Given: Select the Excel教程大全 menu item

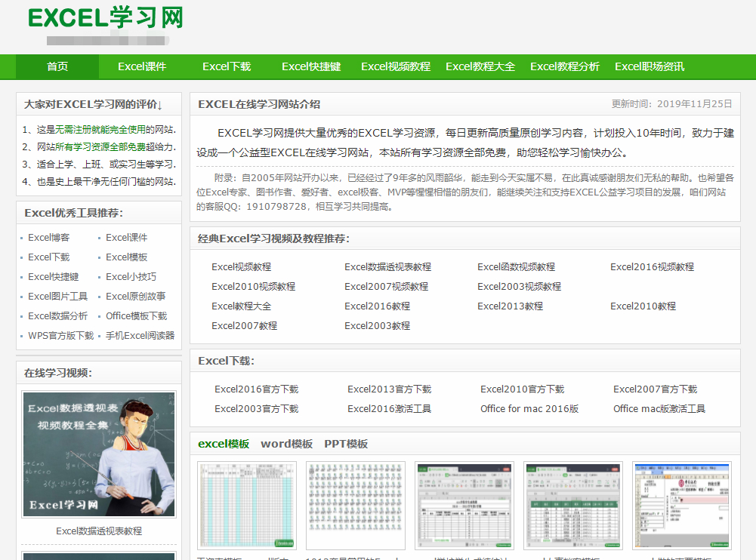Looking at the screenshot, I should [x=480, y=66].
